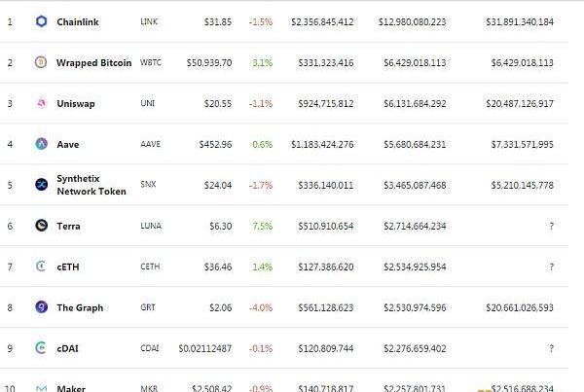This screenshot has height=392, width=584.
Task: Click the Maker logo icon
Action: click(x=41, y=388)
